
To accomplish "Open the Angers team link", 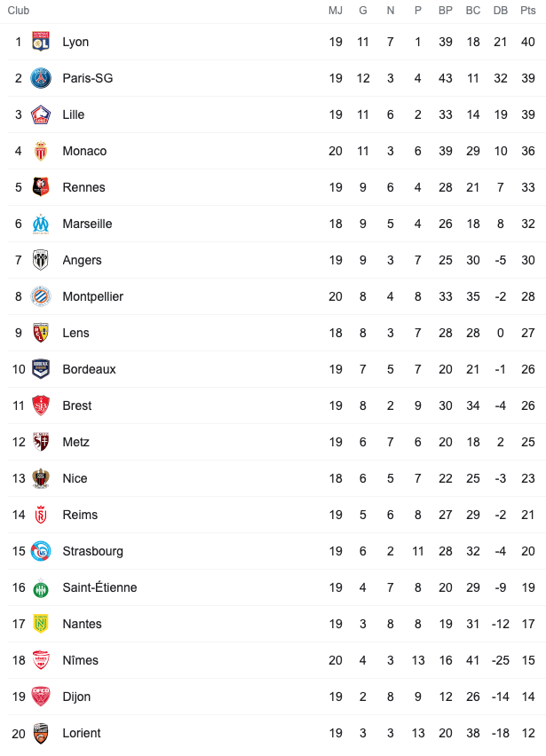I will pyautogui.click(x=82, y=260).
